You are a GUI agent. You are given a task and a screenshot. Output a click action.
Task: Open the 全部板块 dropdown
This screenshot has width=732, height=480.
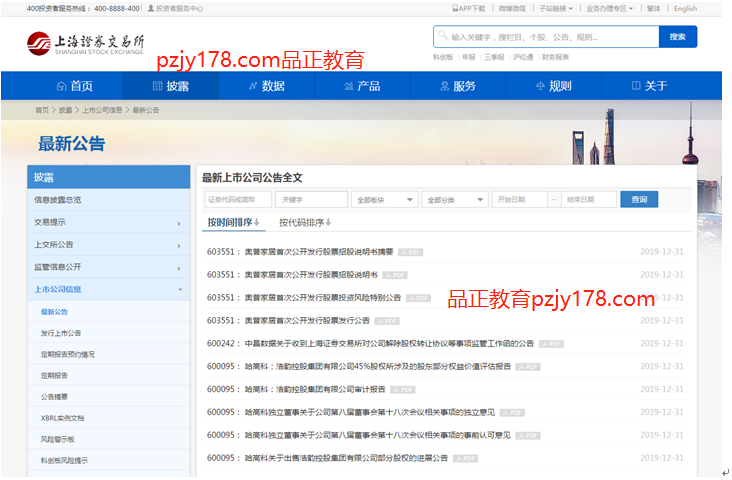coord(385,200)
